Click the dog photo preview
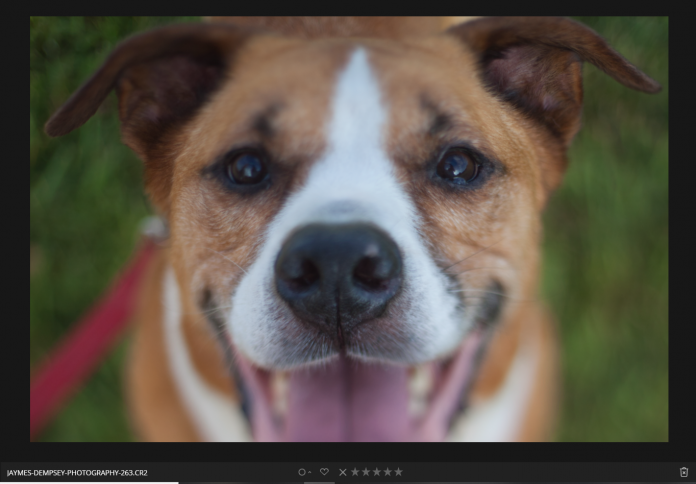 coord(349,229)
